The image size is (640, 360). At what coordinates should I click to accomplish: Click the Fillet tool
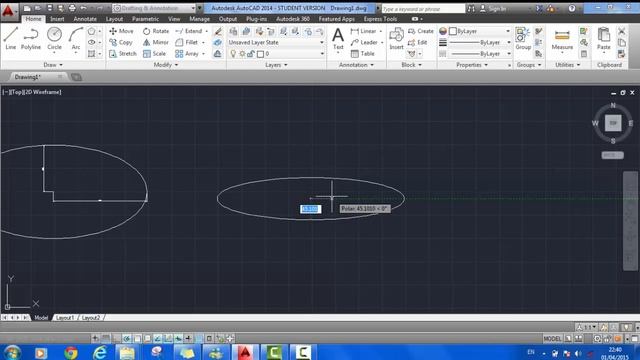(x=187, y=42)
